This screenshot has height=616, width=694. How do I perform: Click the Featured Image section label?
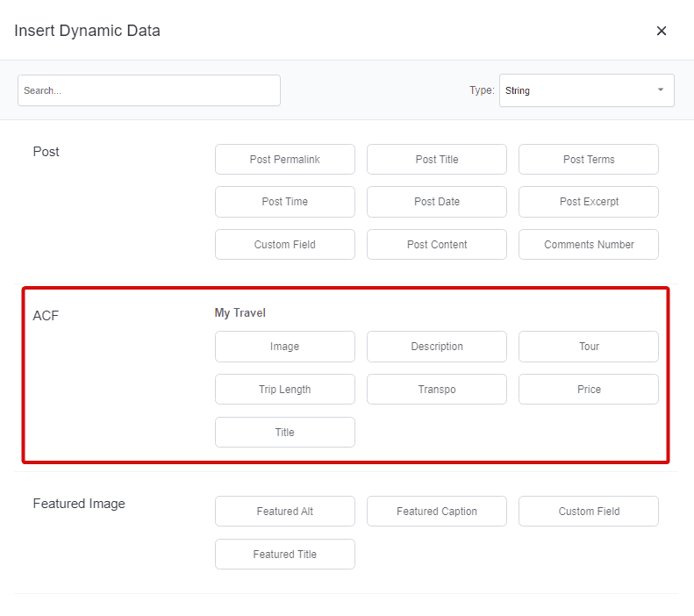pyautogui.click(x=79, y=504)
